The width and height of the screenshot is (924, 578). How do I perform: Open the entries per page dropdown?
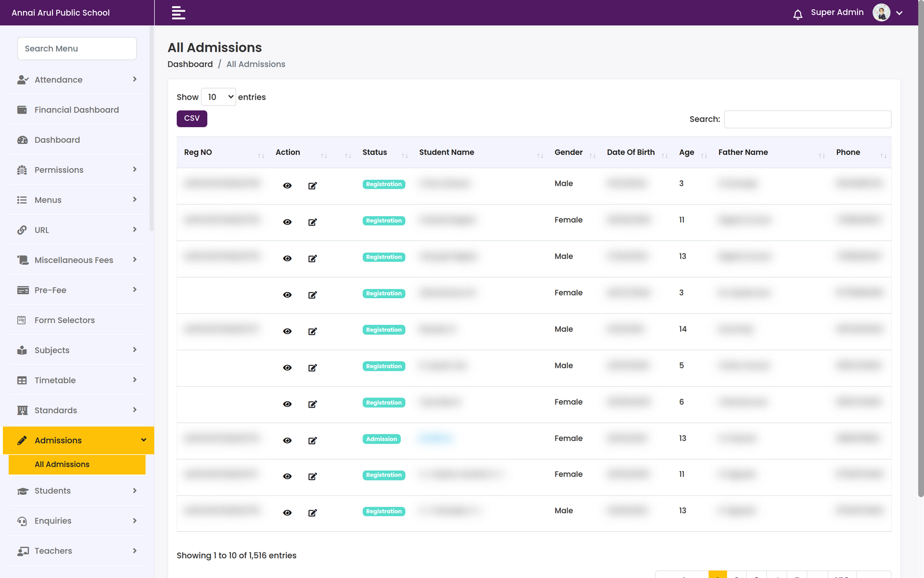[218, 97]
